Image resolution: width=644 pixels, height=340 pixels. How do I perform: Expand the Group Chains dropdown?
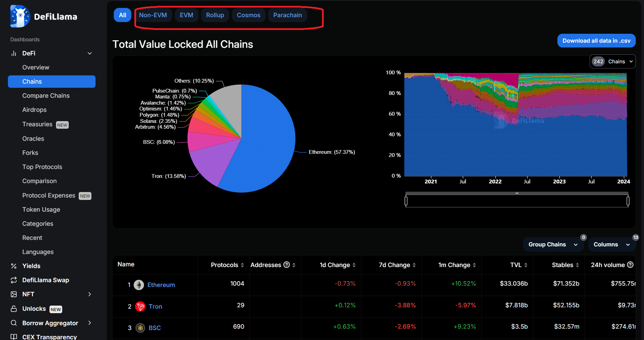pos(553,244)
